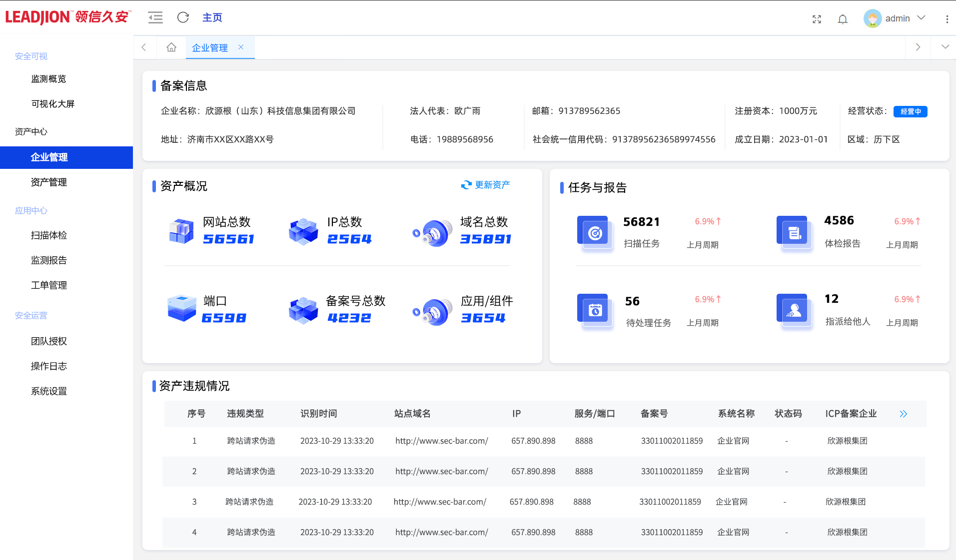This screenshot has height=560, width=956.
Task: Click the 更新资产 link
Action: point(492,185)
